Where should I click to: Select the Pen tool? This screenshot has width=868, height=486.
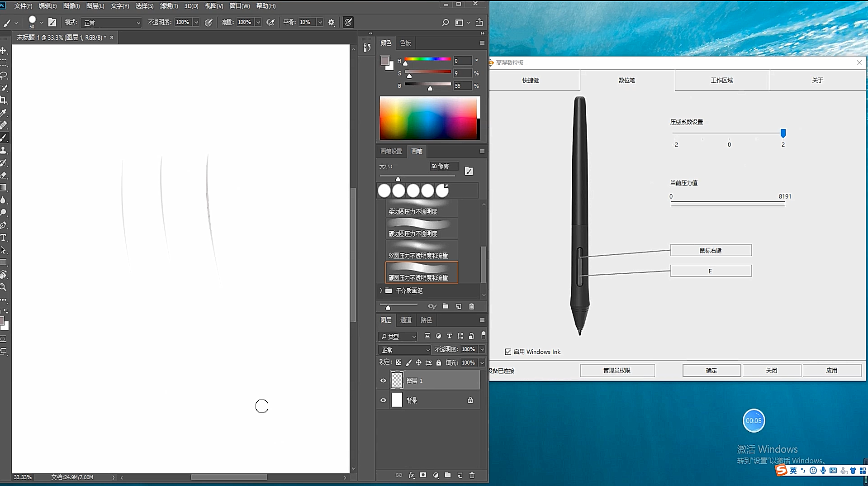tap(3, 225)
